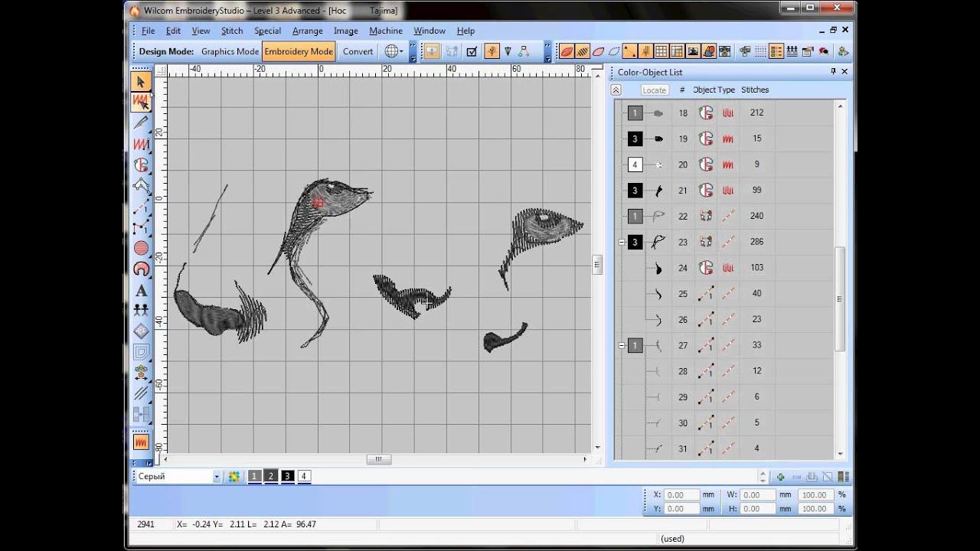Pick the red circle shape tool
The image size is (980, 551).
[141, 248]
